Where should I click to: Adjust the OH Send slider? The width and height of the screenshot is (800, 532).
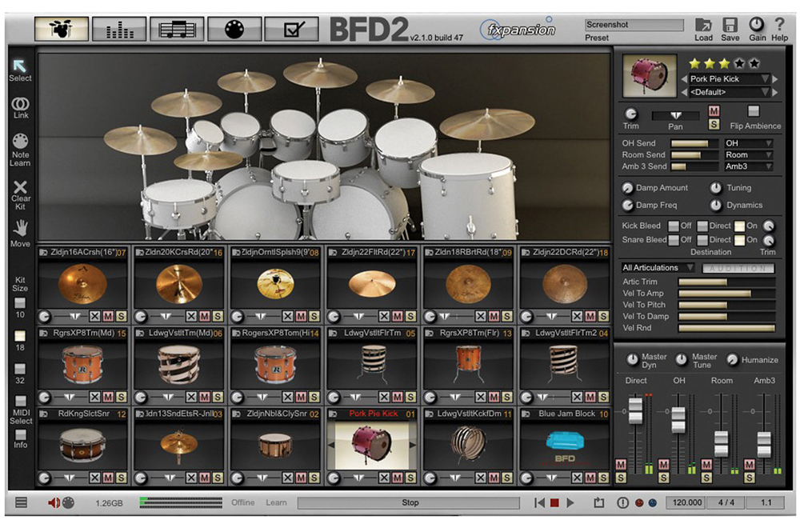tap(694, 143)
